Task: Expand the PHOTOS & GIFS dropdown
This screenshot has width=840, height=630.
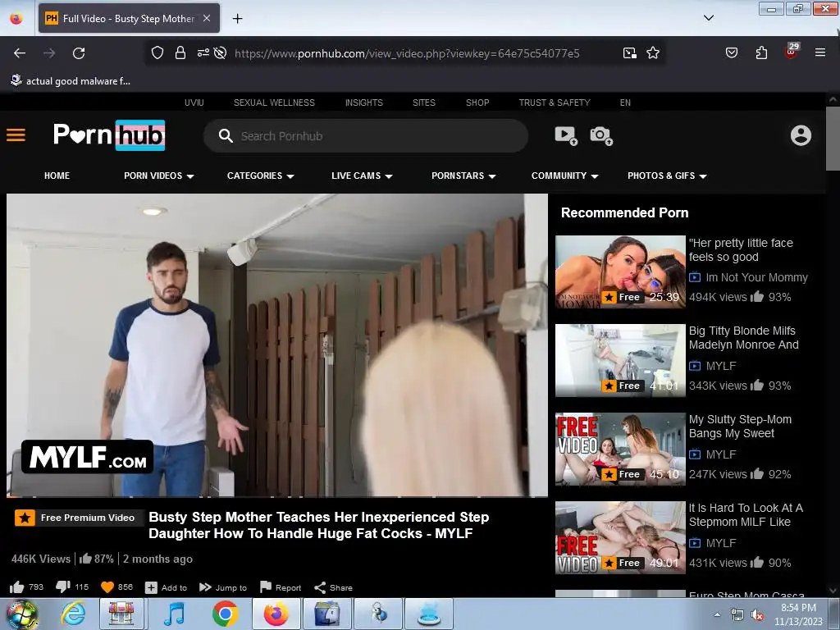Action: [x=667, y=176]
